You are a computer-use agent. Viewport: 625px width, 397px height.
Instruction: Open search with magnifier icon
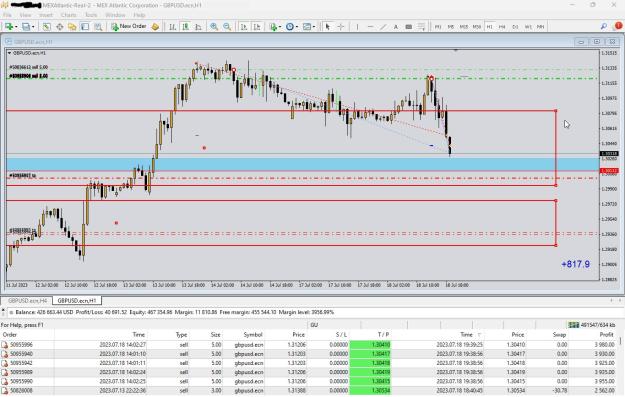click(603, 26)
